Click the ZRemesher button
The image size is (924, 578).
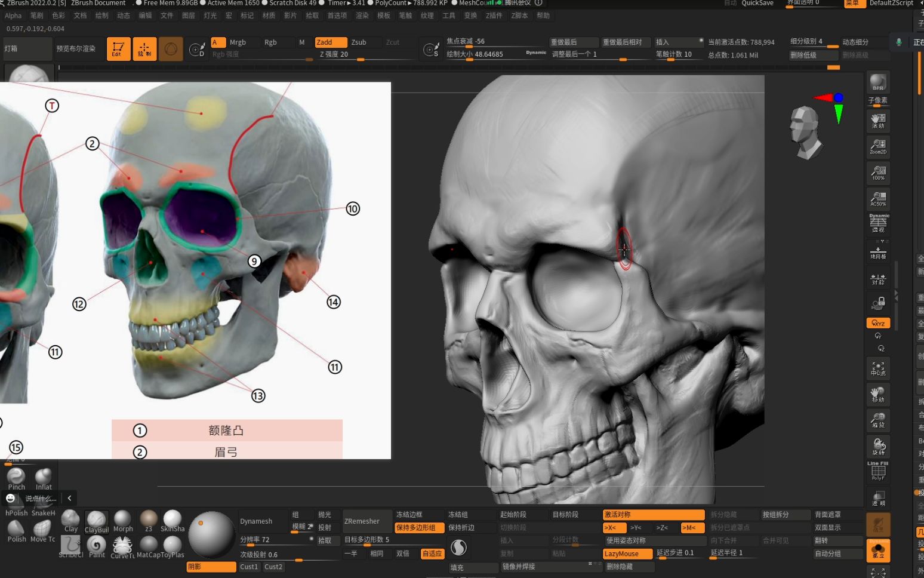click(367, 521)
